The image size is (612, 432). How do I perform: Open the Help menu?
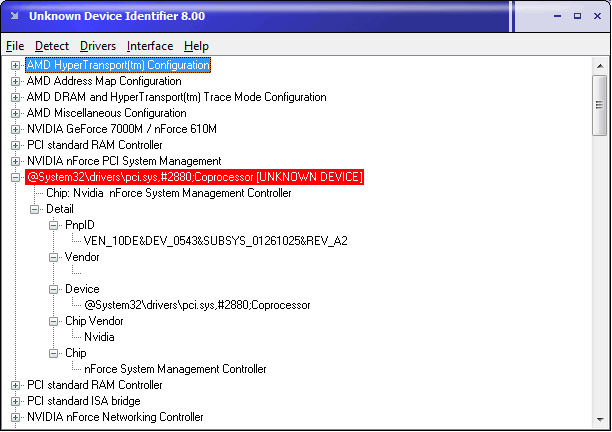click(196, 46)
